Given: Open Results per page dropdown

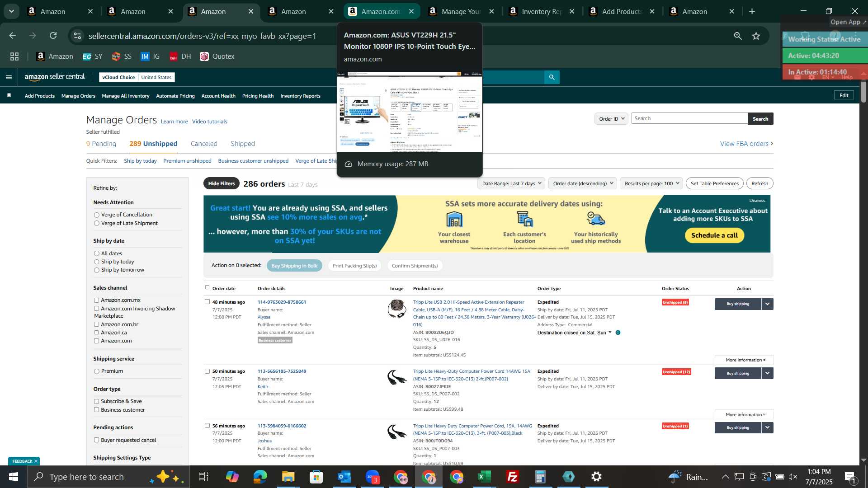Looking at the screenshot, I should coord(651,183).
